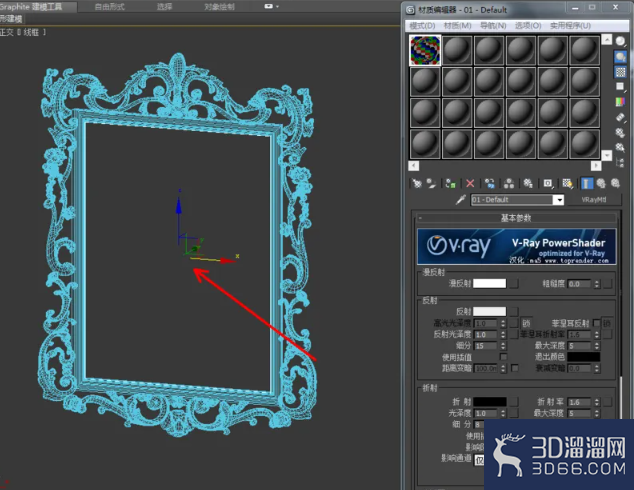The height and width of the screenshot is (490, 634).
Task: Assign material to selection icon
Action: click(x=450, y=184)
